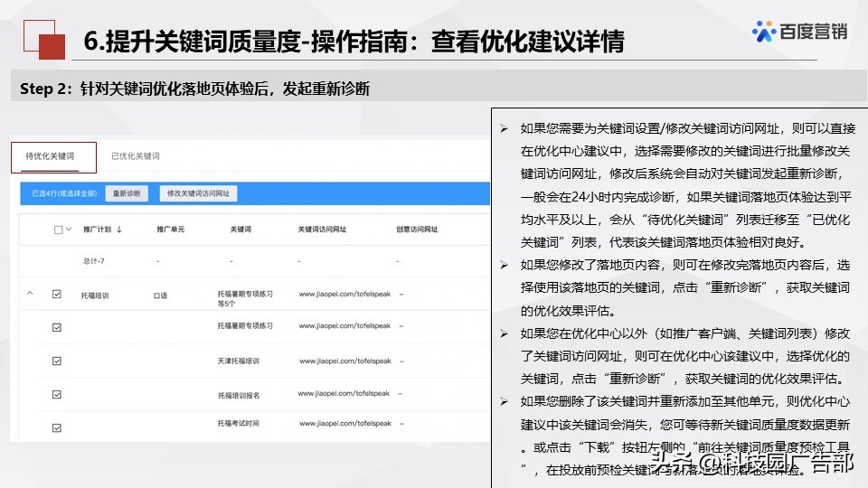
Task: Uncheck the 托福暑期专项练习 keyword row checkbox
Action: tap(56, 327)
